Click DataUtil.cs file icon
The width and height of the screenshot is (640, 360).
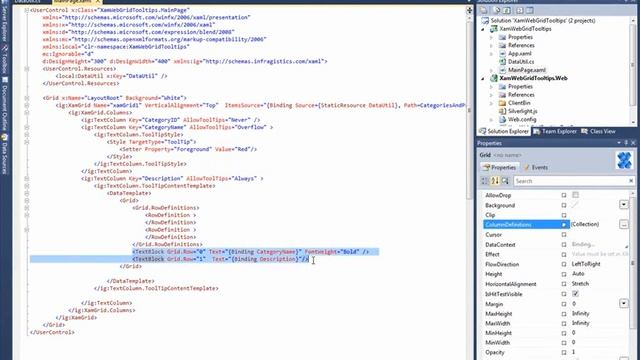(502, 62)
